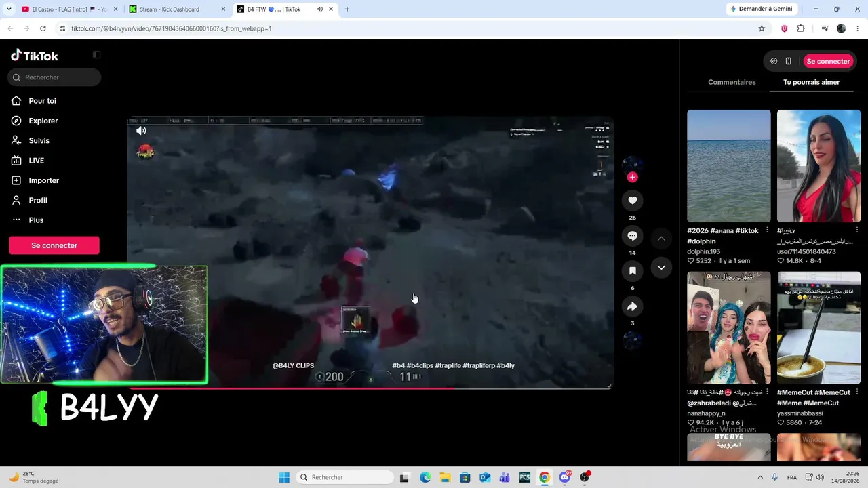Go to the next video arrow
The image size is (868, 488).
coord(661,268)
